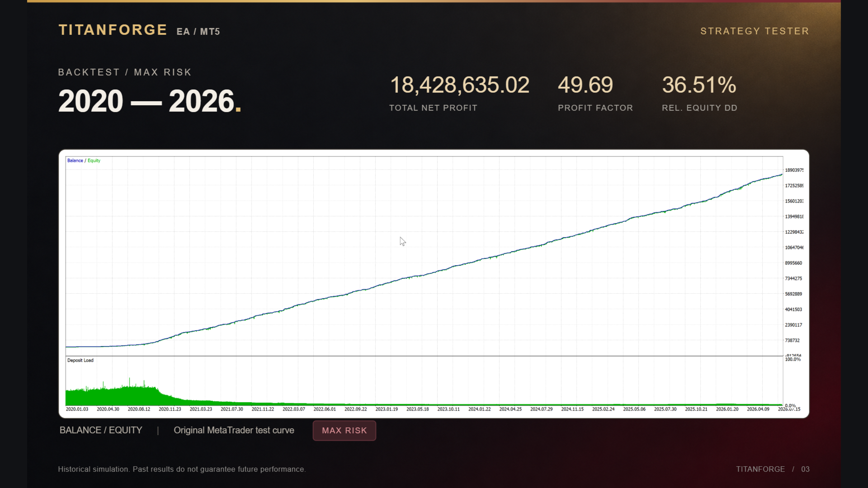Viewport: 868px width, 488px height.
Task: Select the 36.51% equity drawdown value
Action: tap(699, 85)
